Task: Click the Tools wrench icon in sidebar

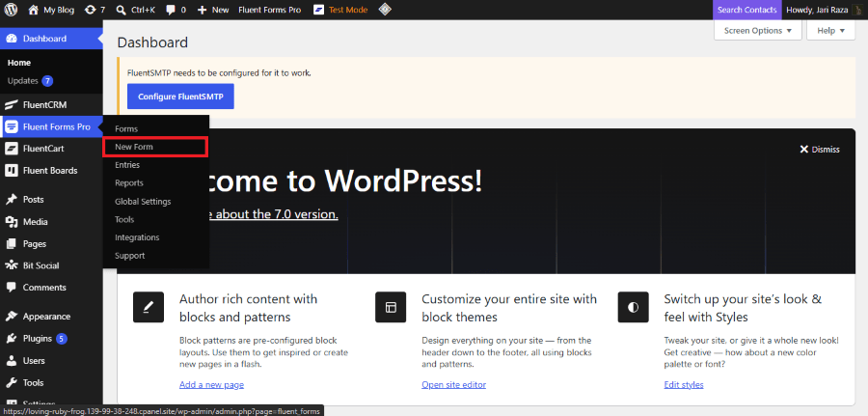Action: coord(12,383)
